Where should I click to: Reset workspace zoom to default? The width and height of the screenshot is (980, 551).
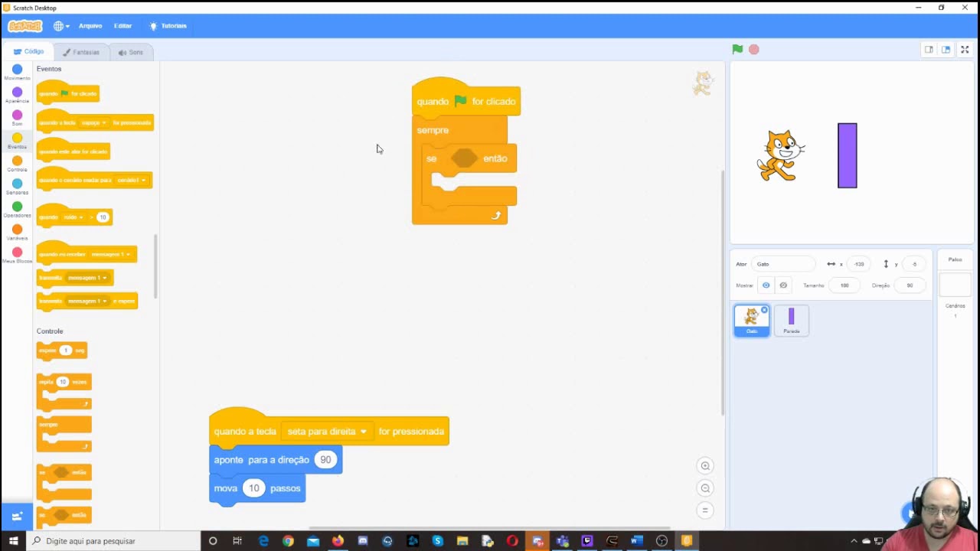click(705, 510)
